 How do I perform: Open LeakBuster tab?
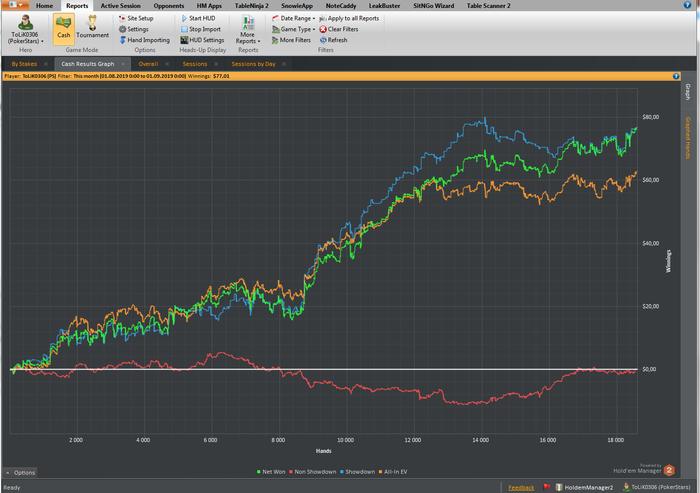384,6
